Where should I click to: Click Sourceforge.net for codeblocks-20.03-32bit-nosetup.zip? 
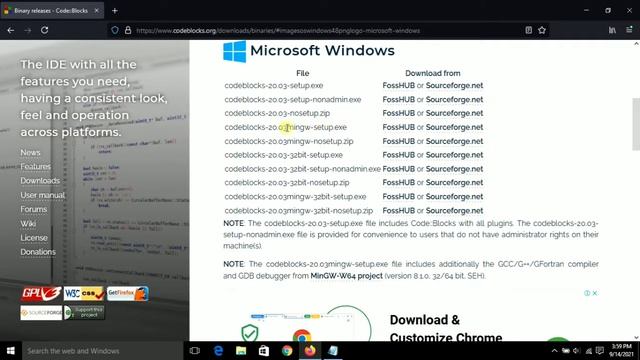coord(454,182)
